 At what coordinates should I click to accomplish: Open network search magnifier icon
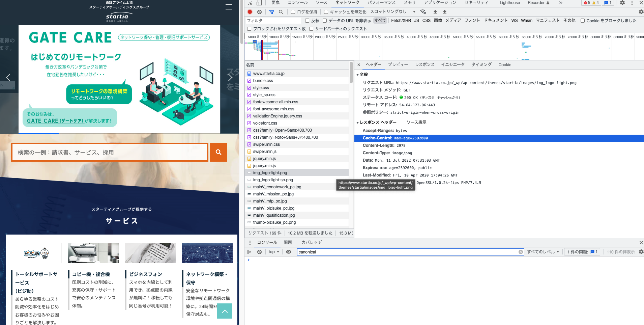tap(281, 12)
